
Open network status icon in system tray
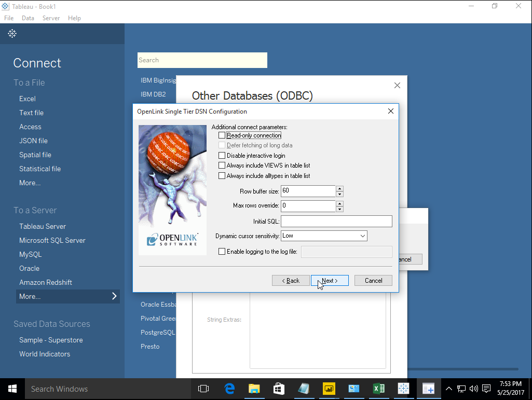click(461, 389)
